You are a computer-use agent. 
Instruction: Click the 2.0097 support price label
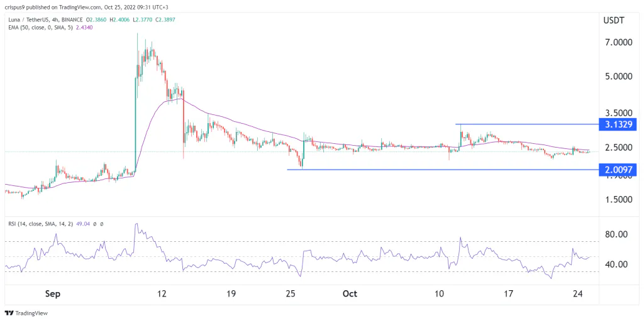point(618,170)
